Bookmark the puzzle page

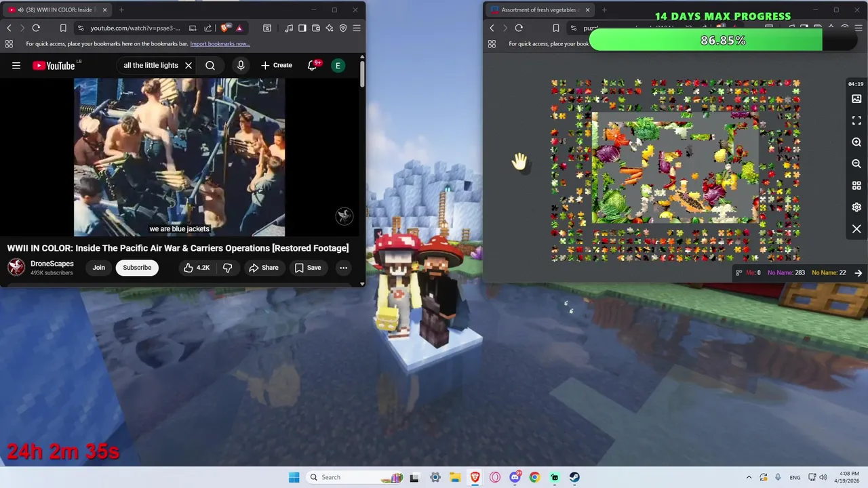tap(556, 28)
